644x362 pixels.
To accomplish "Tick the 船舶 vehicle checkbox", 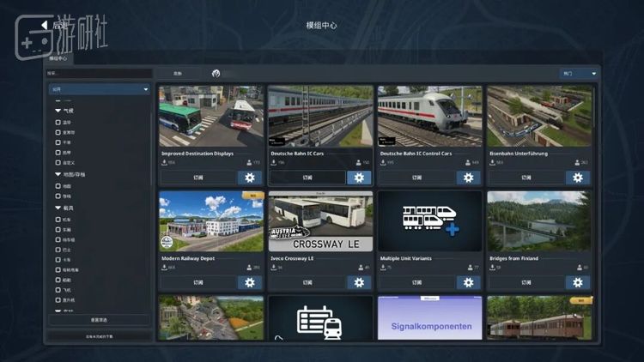I will click(x=58, y=280).
